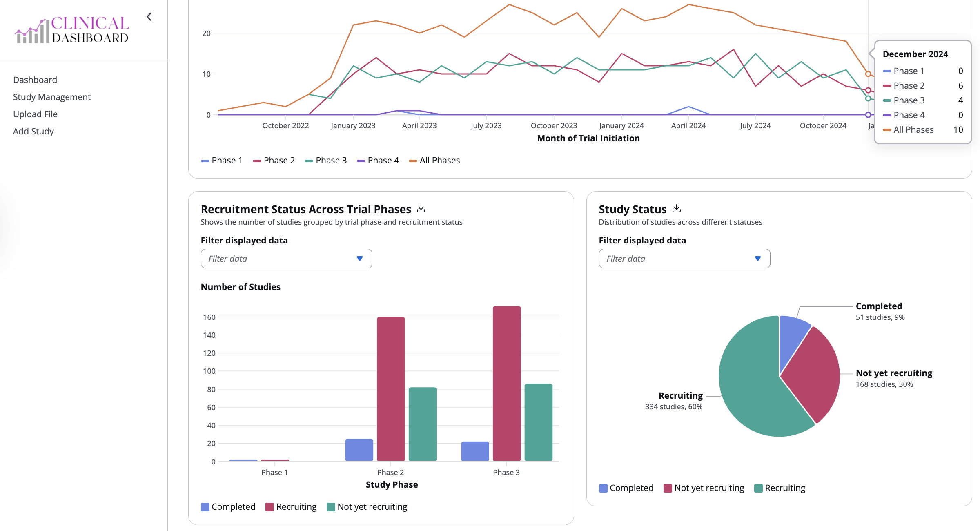Click the Not yet recruiting crimson pie slice
Viewport: 980px width, 531px height.
point(813,374)
